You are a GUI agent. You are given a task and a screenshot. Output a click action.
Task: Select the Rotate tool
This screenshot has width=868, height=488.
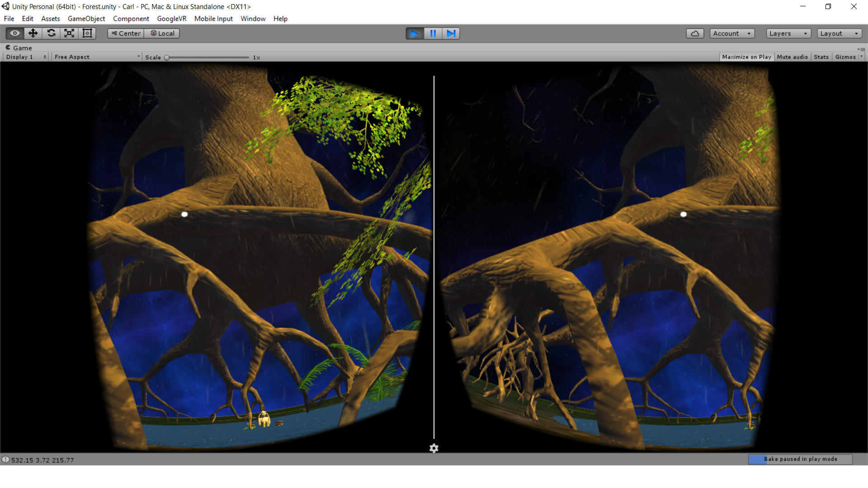coord(51,33)
